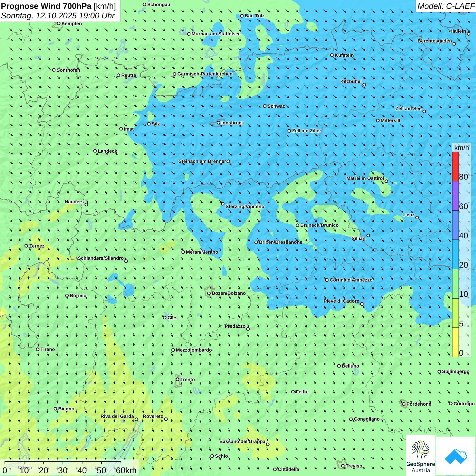
Task: Click the 'Zell am Ziller' label
Action: [307, 131]
